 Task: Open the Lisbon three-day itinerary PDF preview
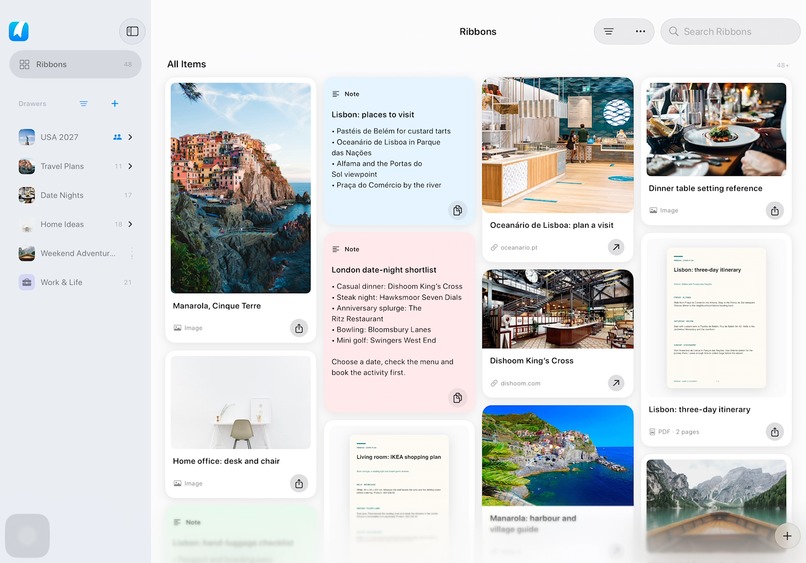coord(716,318)
